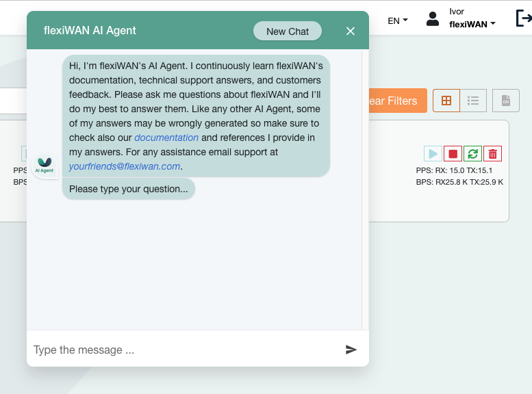
Task: Click the send message arrow icon
Action: coord(351,350)
